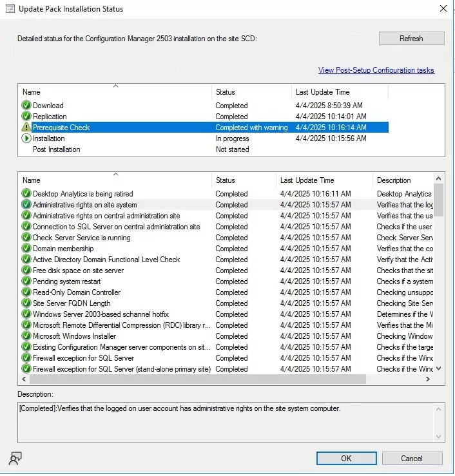Click the feedback person icon at bottom left
The height and width of the screenshot is (476, 455).
pos(15,458)
